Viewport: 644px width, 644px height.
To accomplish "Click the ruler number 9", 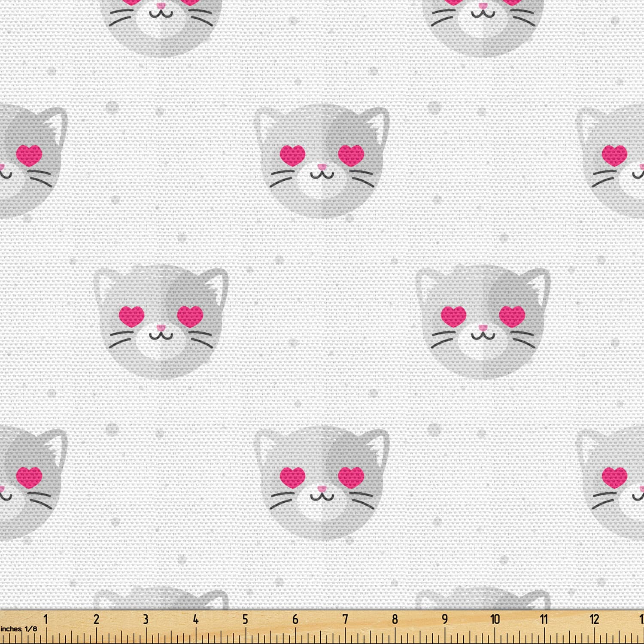I will pyautogui.click(x=444, y=620).
